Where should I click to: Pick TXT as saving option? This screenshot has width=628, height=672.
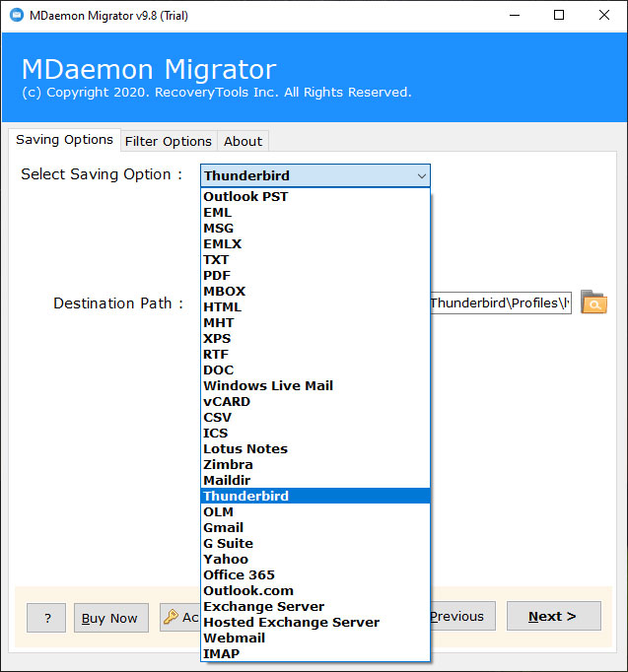(x=315, y=260)
